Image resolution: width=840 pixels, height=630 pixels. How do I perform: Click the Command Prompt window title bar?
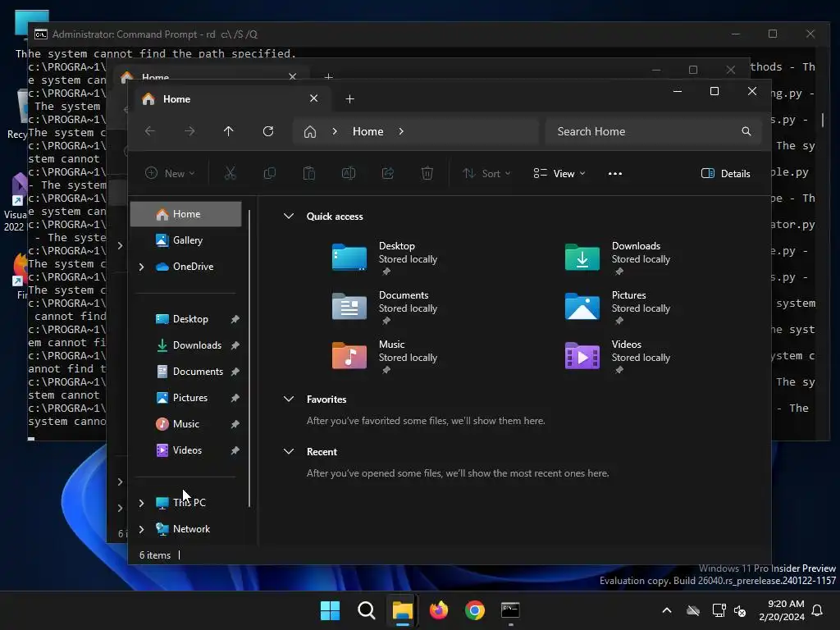click(375, 34)
